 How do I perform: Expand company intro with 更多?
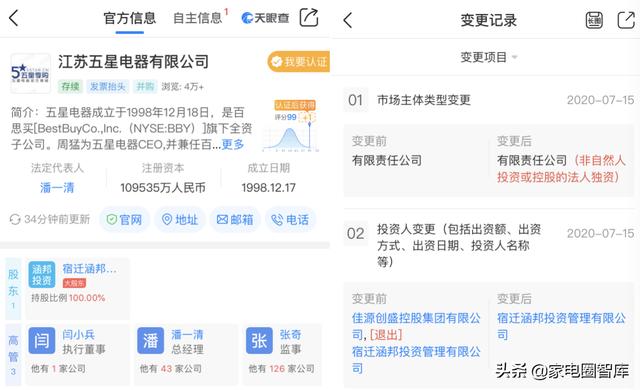(233, 144)
